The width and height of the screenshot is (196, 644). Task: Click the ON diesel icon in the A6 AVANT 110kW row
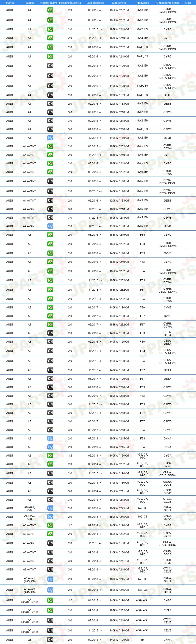point(50,552)
